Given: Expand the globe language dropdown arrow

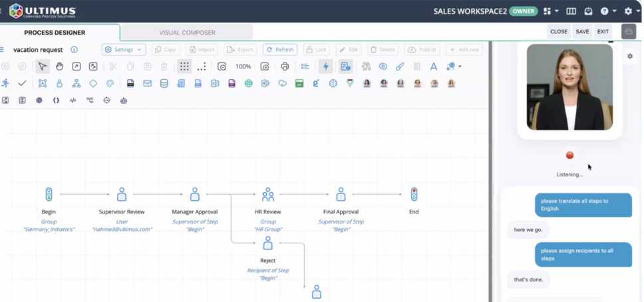Looking at the screenshot, I should coord(460,67).
